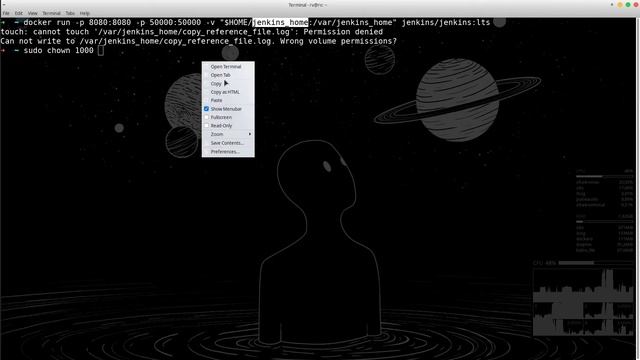Uncheck the Show Menubar checkbox
640x360 pixels.
(x=207, y=109)
